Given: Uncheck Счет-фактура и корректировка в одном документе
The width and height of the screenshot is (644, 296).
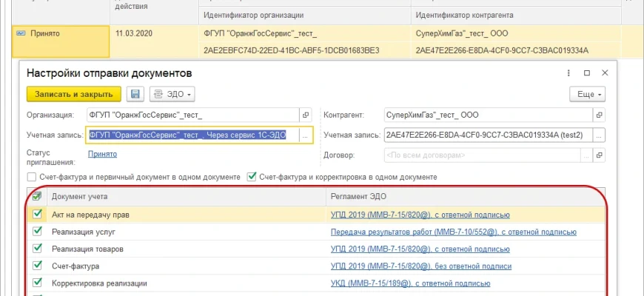Looking at the screenshot, I should pyautogui.click(x=252, y=177).
